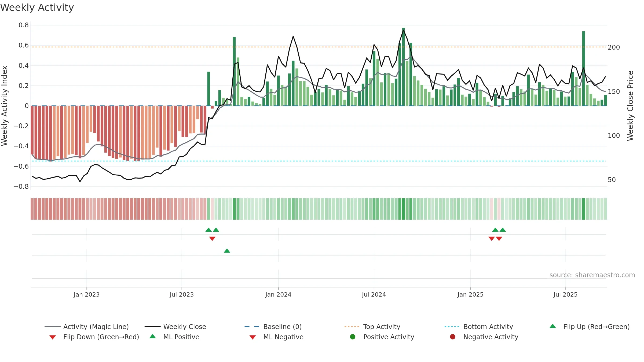
Task: Click the 100 tick on the price axis
Action: 614,135
